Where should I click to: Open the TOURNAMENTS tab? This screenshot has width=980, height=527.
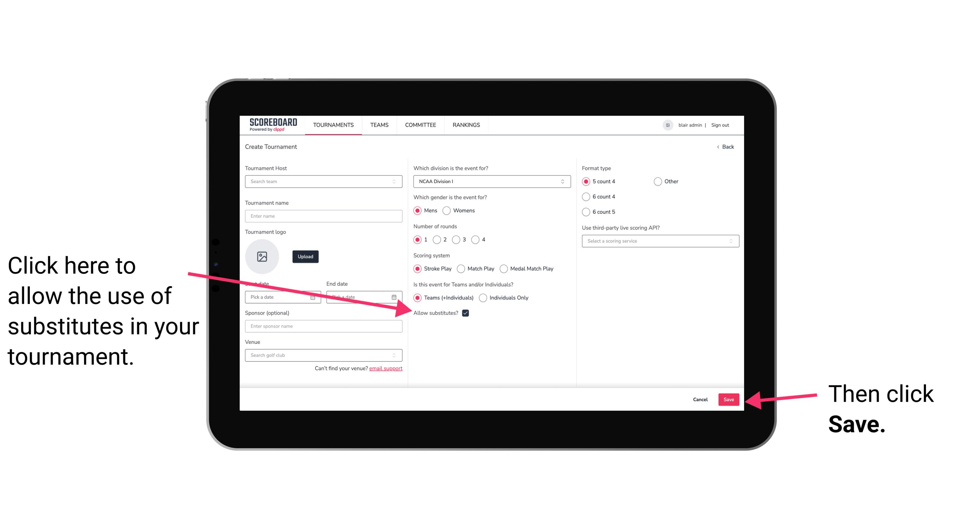pyautogui.click(x=333, y=125)
